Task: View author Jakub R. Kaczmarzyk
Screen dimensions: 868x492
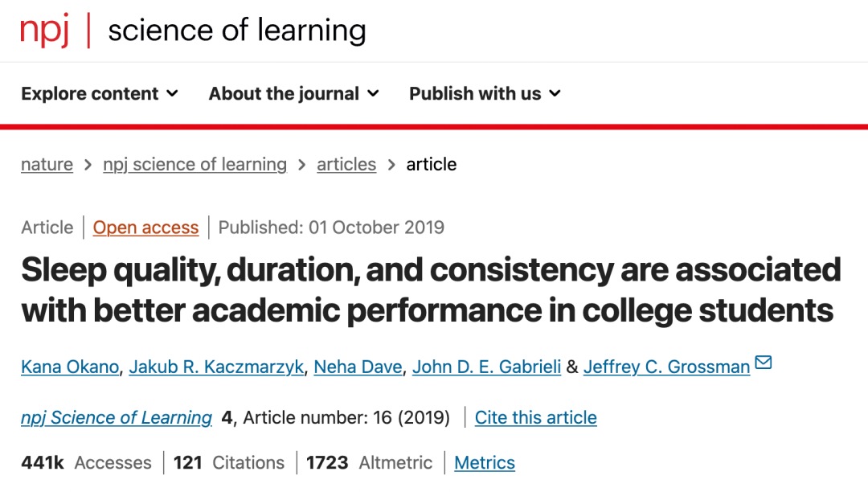Action: pos(216,367)
